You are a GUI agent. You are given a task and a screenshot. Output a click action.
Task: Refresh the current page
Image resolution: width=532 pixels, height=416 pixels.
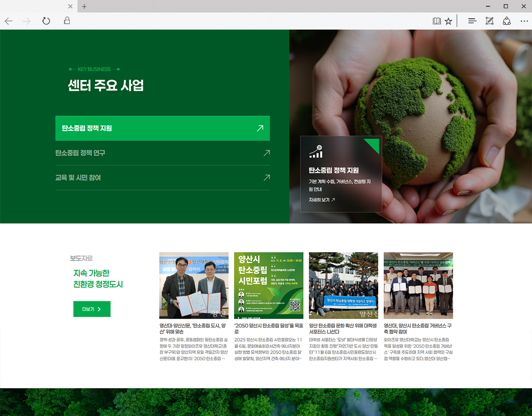pyautogui.click(x=46, y=21)
